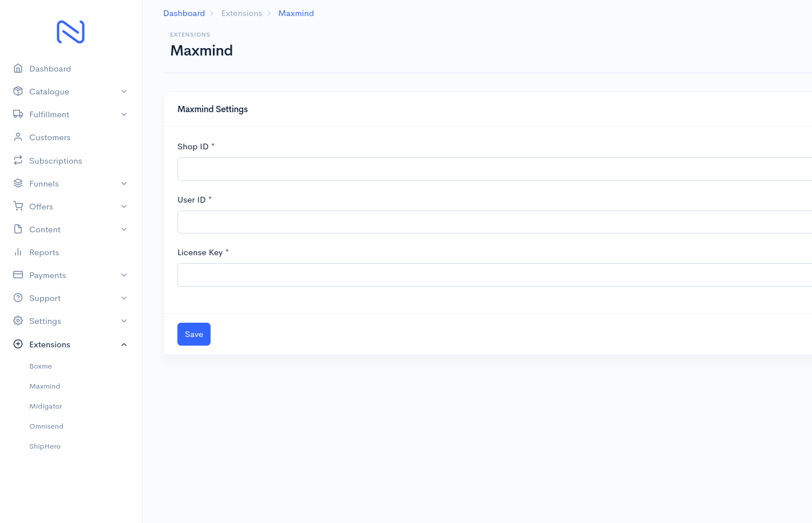Click the Maxmind page title
The width and height of the screenshot is (812, 523).
(x=201, y=50)
